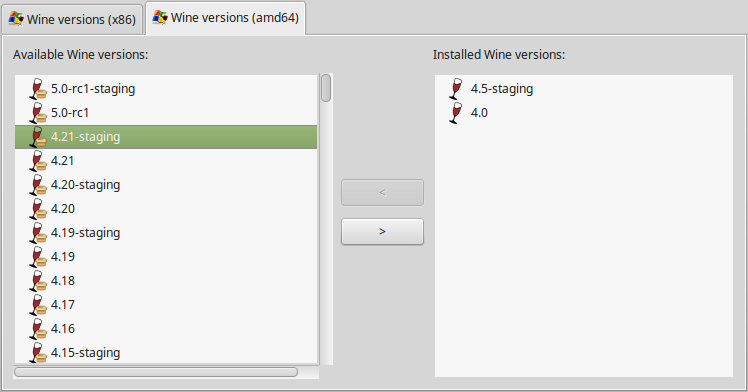Click the wine glass icon for installed 4.0

pyautogui.click(x=456, y=113)
